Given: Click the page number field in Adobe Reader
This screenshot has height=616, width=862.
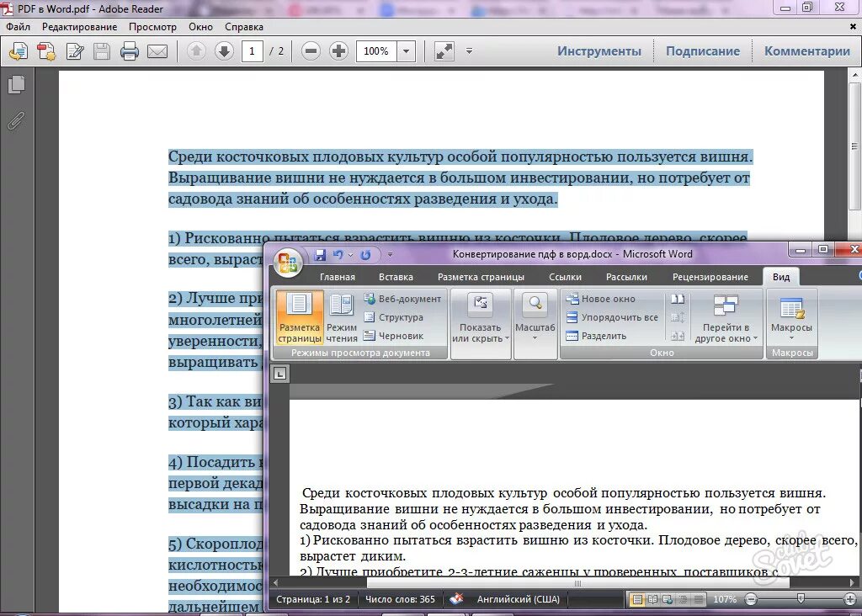Looking at the screenshot, I should 252,51.
